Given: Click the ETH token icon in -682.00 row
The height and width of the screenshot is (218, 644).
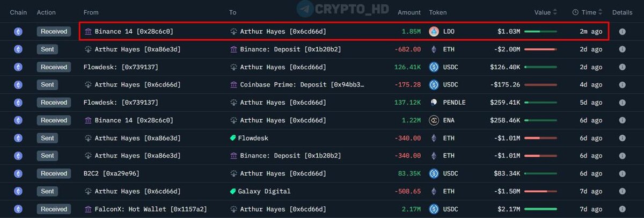Looking at the screenshot, I should click(434, 49).
